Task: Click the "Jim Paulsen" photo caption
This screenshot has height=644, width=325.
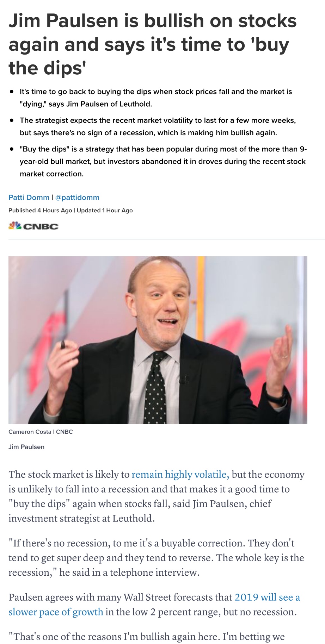Action: 26,447
